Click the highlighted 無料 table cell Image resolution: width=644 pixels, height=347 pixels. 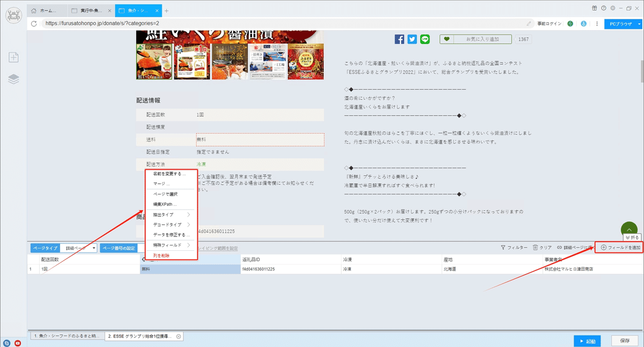tap(191, 269)
